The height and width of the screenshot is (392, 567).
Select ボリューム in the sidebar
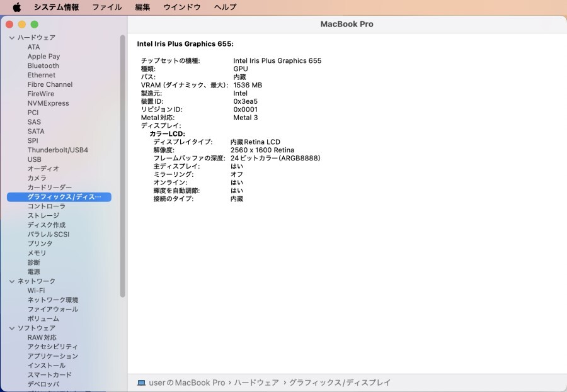[43, 318]
